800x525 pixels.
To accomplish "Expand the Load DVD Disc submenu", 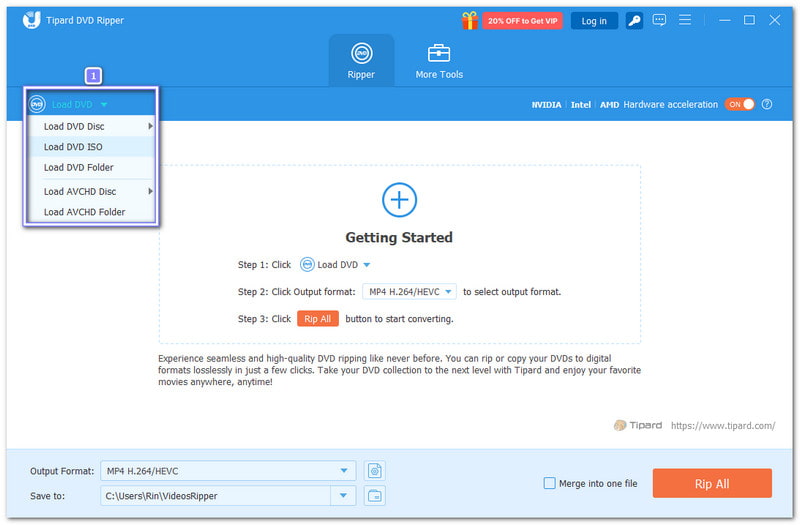I will [x=90, y=126].
